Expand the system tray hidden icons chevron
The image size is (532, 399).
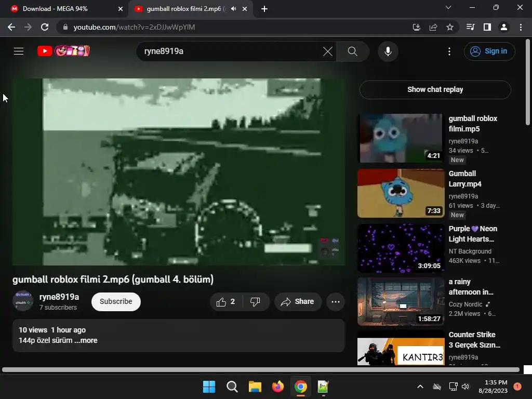[420, 387]
